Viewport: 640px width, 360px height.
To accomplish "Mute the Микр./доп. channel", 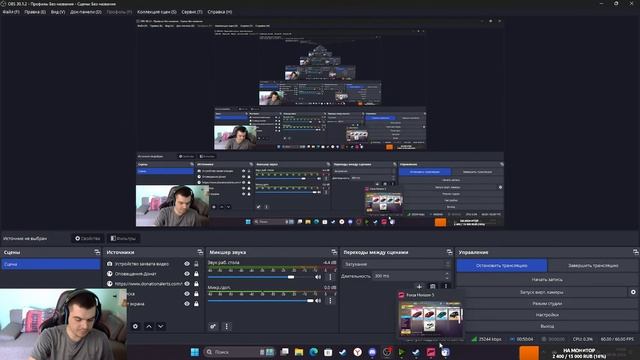I will [318, 301].
